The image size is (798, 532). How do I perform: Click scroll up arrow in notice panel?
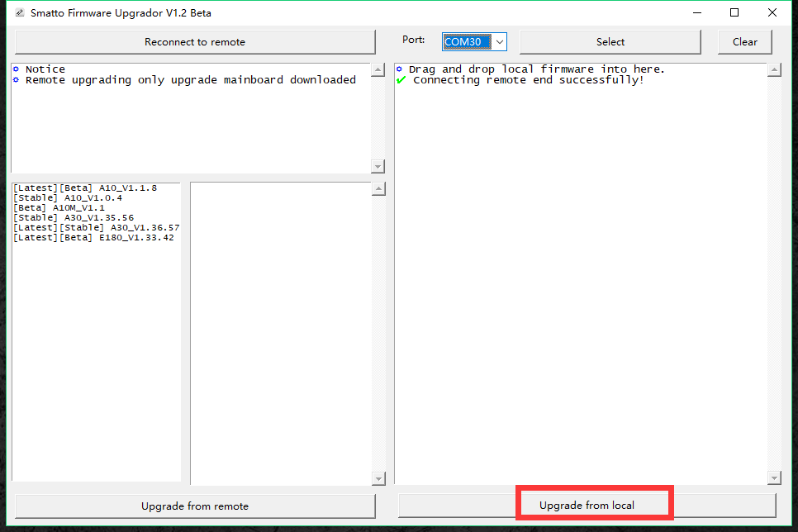pos(378,70)
